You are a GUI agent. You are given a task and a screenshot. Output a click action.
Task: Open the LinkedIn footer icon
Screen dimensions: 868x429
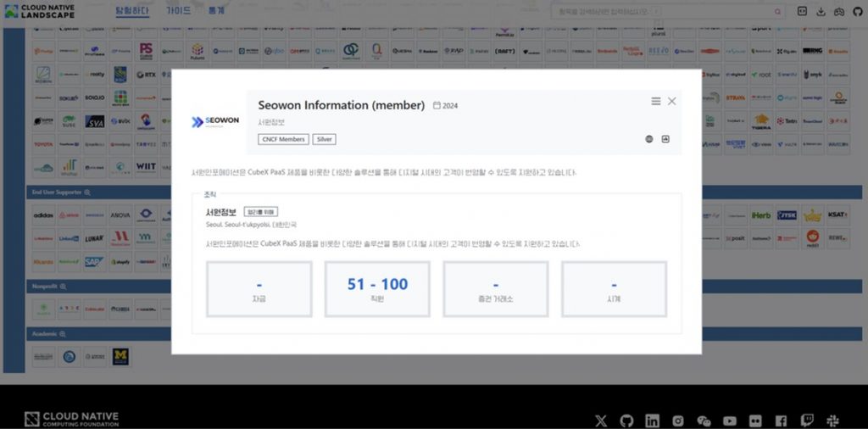pyautogui.click(x=653, y=421)
